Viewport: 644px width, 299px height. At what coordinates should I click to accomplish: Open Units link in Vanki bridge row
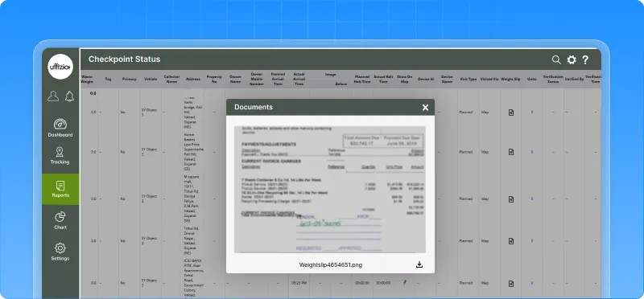[x=532, y=112]
